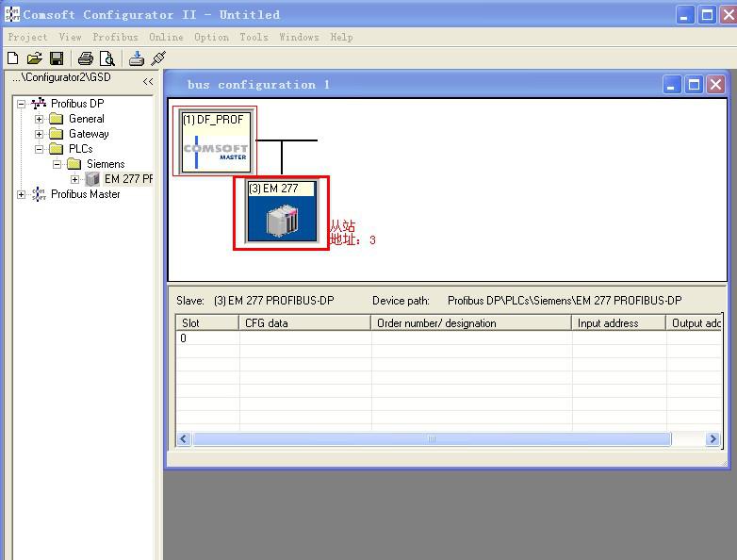Click the General folder icon
The image size is (737, 560).
point(56,119)
